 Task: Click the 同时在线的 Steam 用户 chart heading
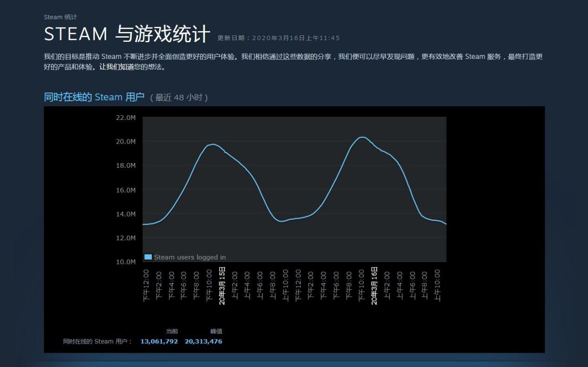pyautogui.click(x=94, y=97)
